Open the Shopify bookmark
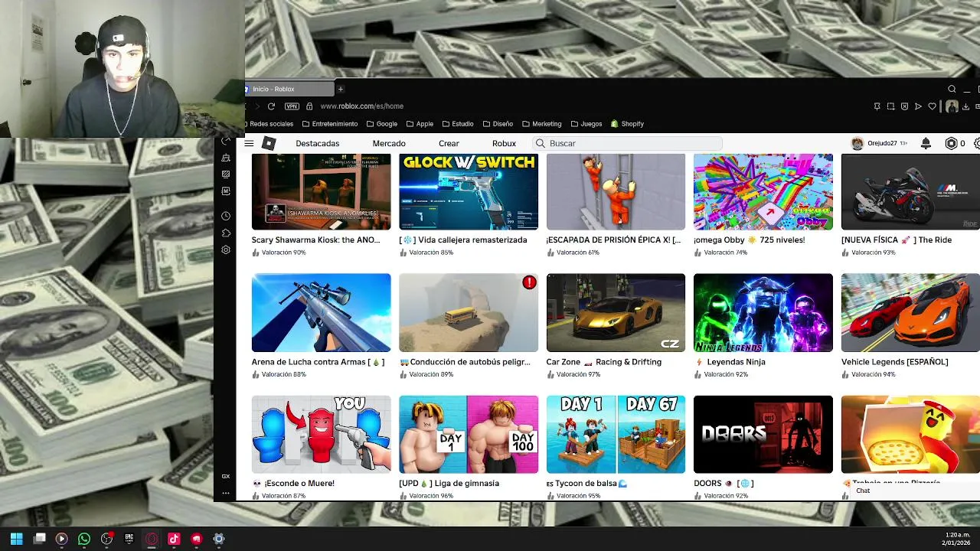980x551 pixels. click(627, 124)
